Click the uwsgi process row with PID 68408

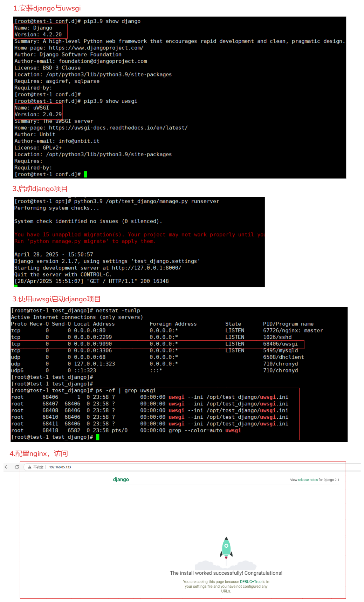click(x=150, y=410)
